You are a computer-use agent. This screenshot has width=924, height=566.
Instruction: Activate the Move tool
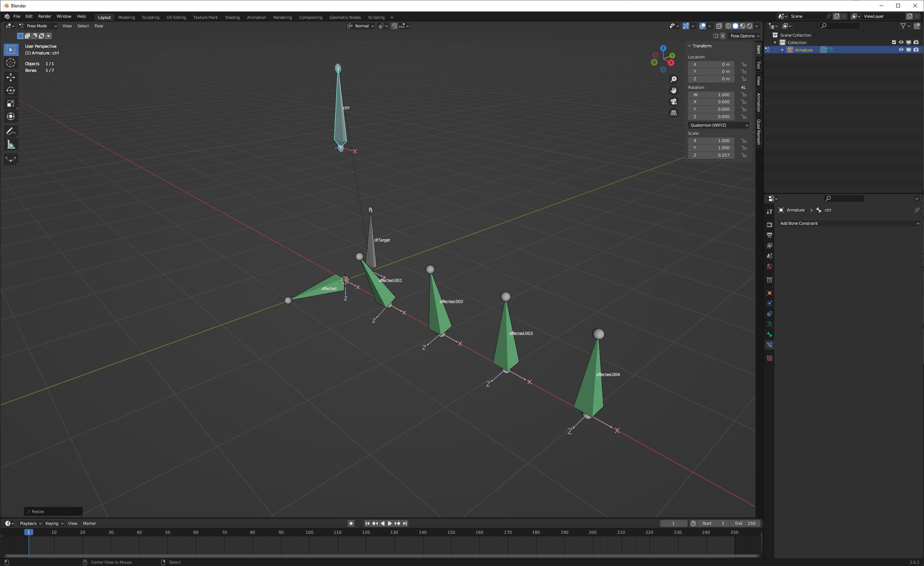coord(11,77)
